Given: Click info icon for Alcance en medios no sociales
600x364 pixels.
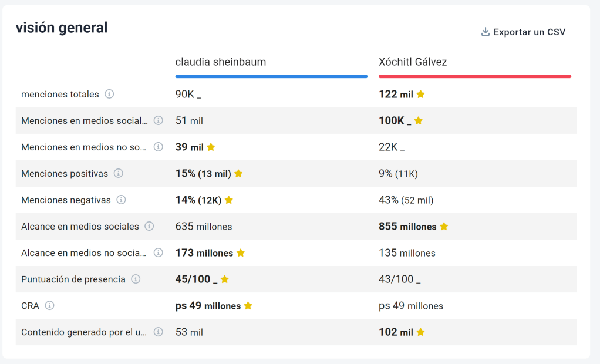Looking at the screenshot, I should pyautogui.click(x=158, y=252).
